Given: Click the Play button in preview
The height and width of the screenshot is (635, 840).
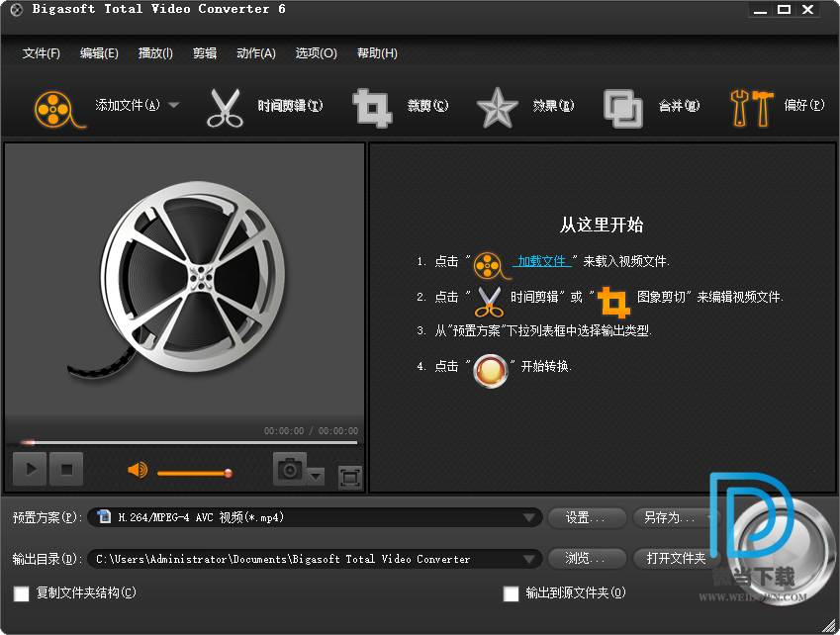Looking at the screenshot, I should (x=30, y=469).
